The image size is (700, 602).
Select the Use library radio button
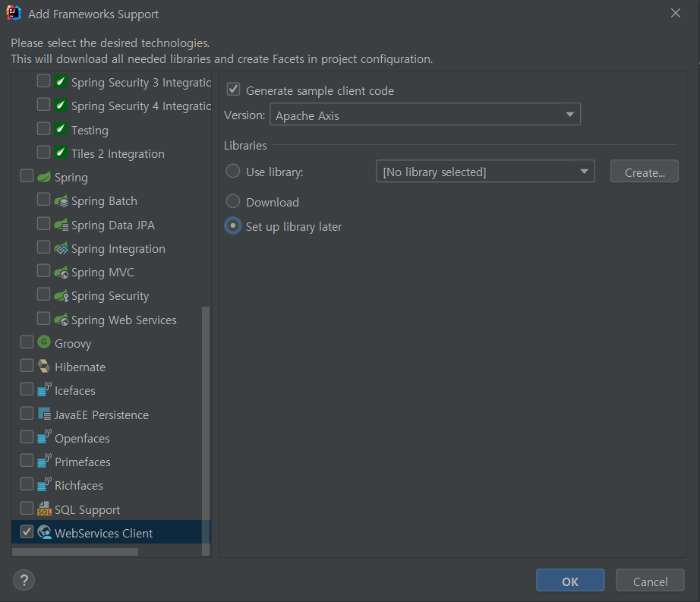[233, 171]
